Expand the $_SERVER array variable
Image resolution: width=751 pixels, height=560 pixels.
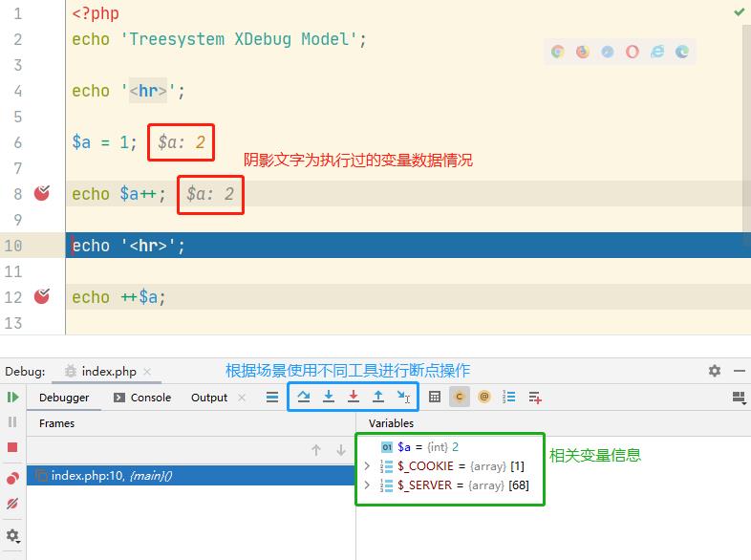[x=367, y=485]
